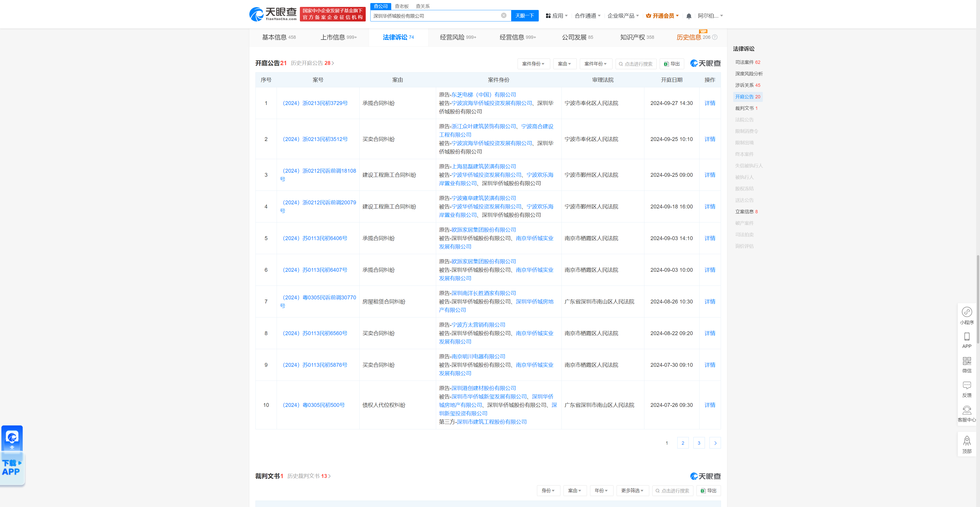Switch to the 经营信息 tab
Image resolution: width=980 pixels, height=507 pixels.
coord(518,37)
